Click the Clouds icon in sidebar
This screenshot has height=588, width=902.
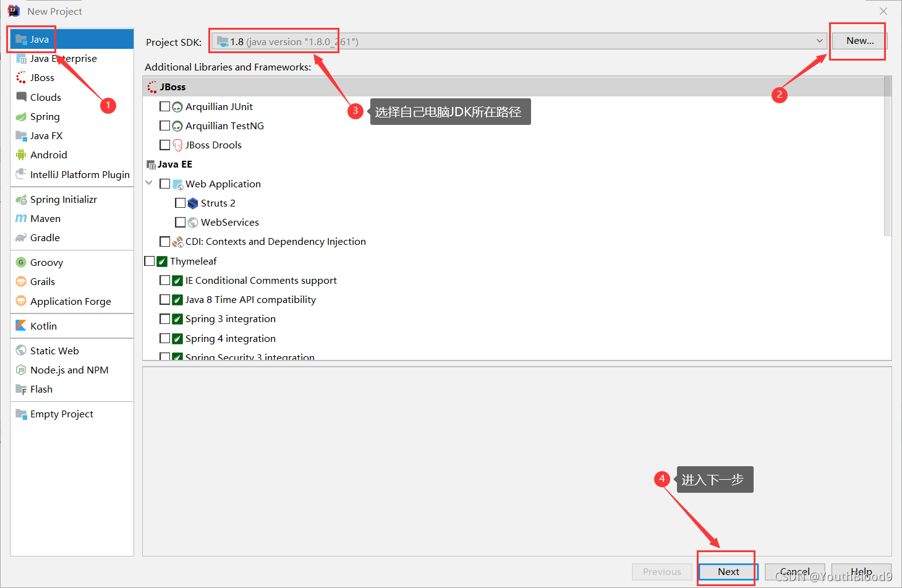click(x=21, y=97)
